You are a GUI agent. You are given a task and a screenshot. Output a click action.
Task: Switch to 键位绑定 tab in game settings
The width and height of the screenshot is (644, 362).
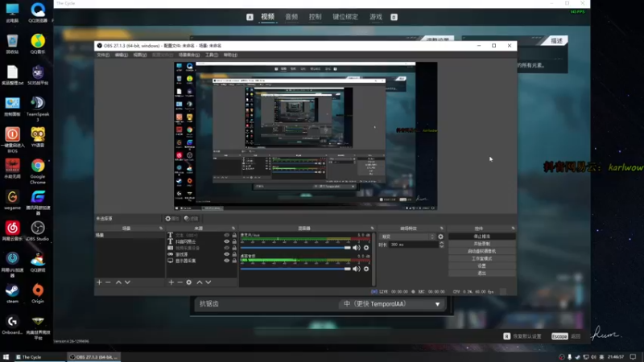pos(345,17)
